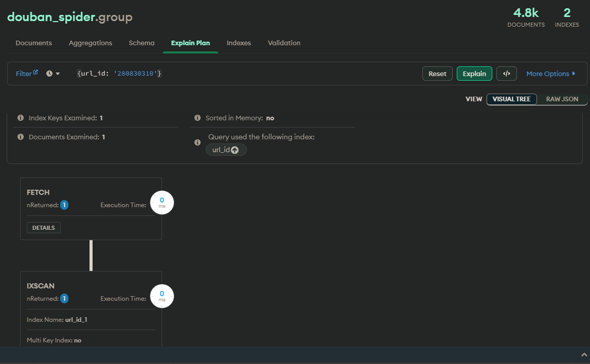The width and height of the screenshot is (590, 364).
Task: Switch to the Aggregations tab
Action: click(x=91, y=43)
